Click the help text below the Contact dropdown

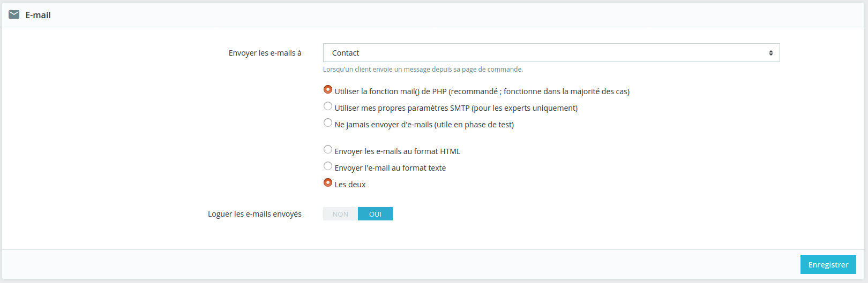(x=423, y=70)
